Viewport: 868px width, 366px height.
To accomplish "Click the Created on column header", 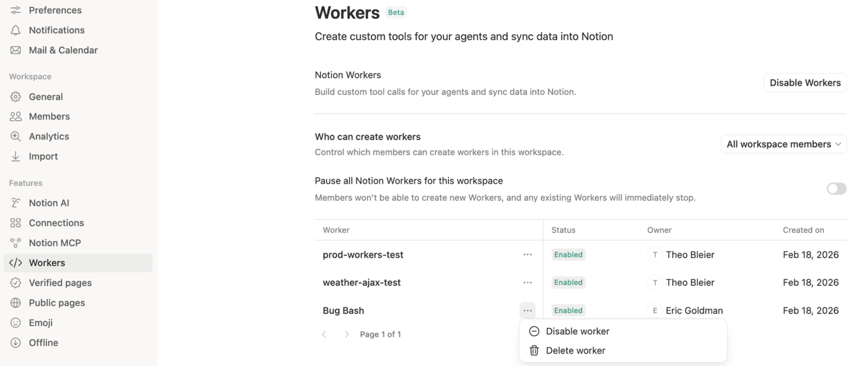I will (x=803, y=230).
